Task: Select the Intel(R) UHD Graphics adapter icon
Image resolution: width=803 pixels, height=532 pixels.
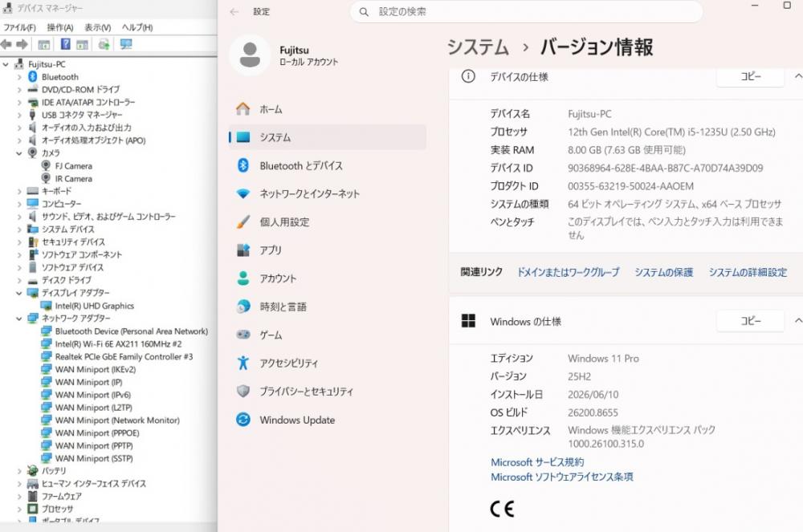Action: tap(46, 306)
